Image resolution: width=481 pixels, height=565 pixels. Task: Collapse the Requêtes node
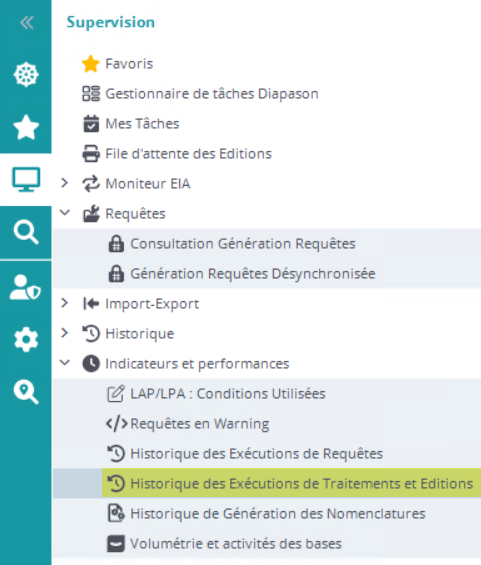(65, 213)
